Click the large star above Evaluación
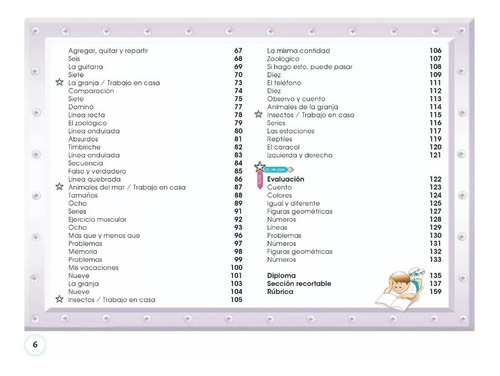500x376 pixels. click(260, 166)
